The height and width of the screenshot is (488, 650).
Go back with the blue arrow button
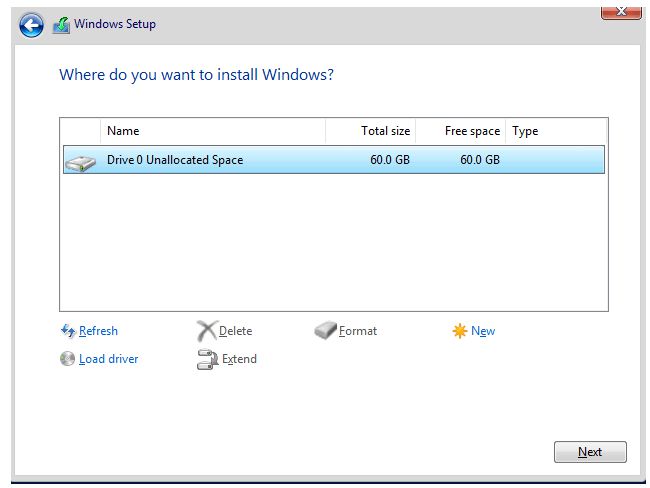tap(31, 25)
